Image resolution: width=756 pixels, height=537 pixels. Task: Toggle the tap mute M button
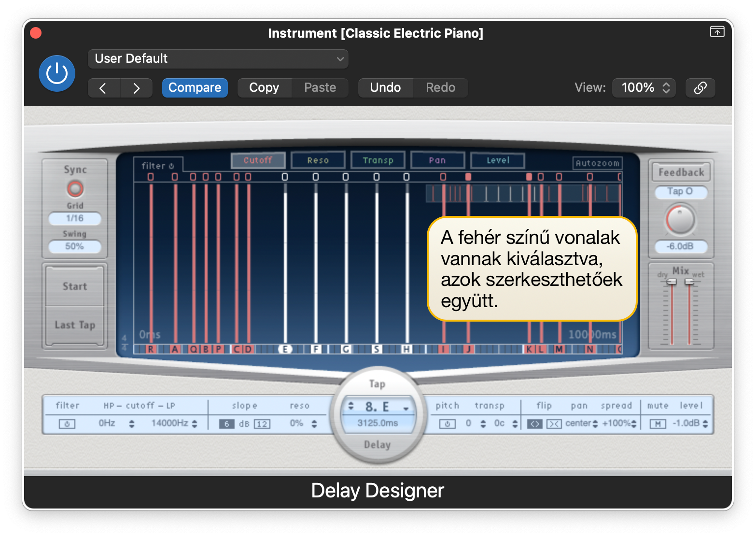pyautogui.click(x=658, y=424)
